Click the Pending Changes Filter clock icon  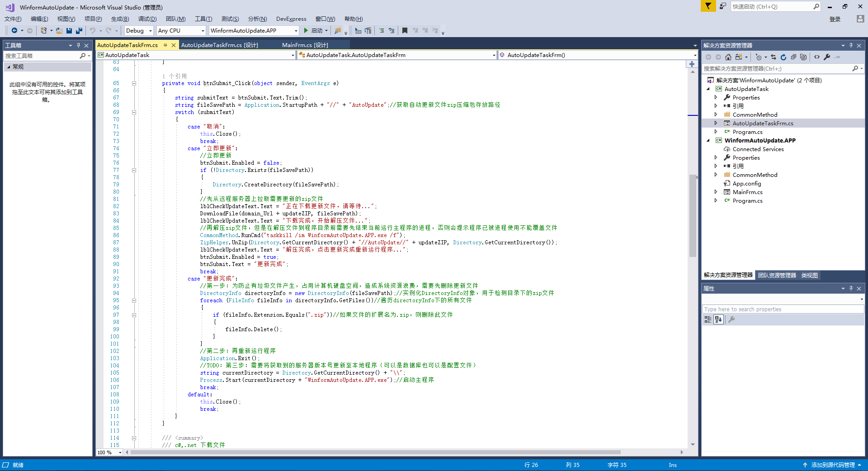pos(759,57)
